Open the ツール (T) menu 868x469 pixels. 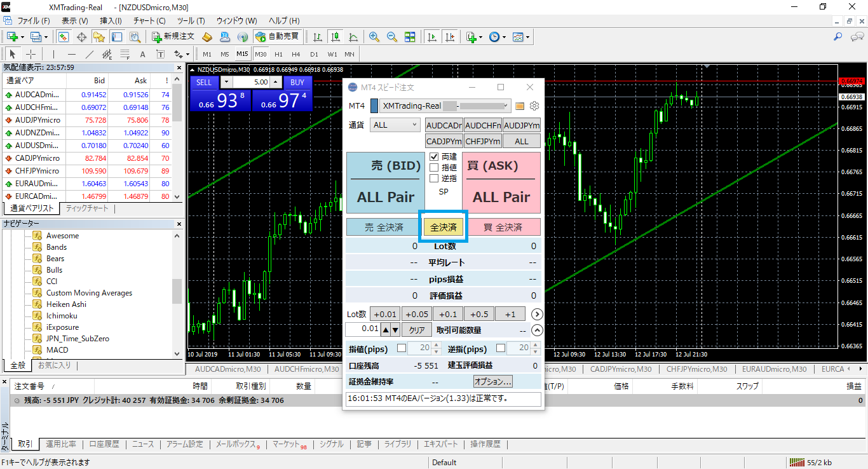[191, 20]
